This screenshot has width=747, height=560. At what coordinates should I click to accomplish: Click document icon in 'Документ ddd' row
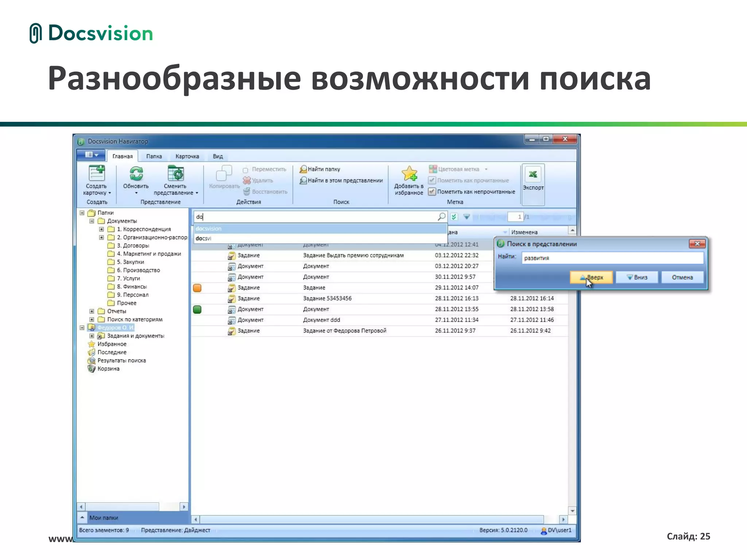[231, 320]
